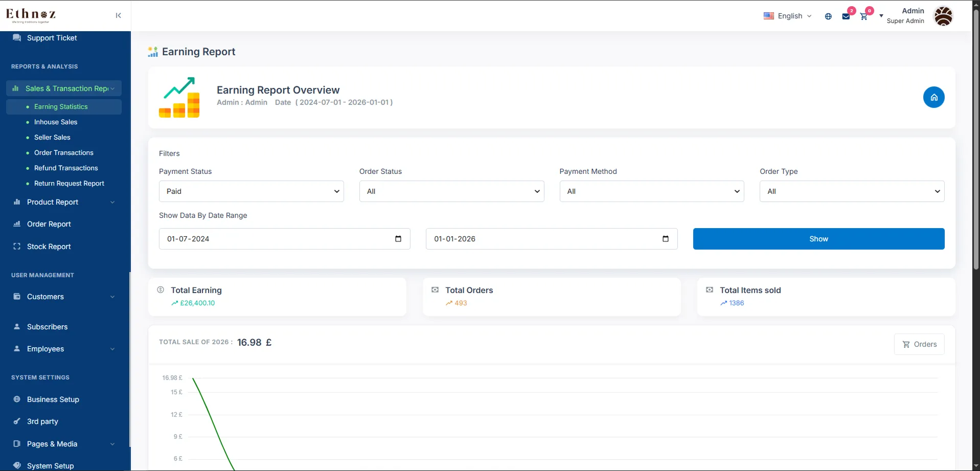Open the profile caret next to cart

click(x=881, y=16)
